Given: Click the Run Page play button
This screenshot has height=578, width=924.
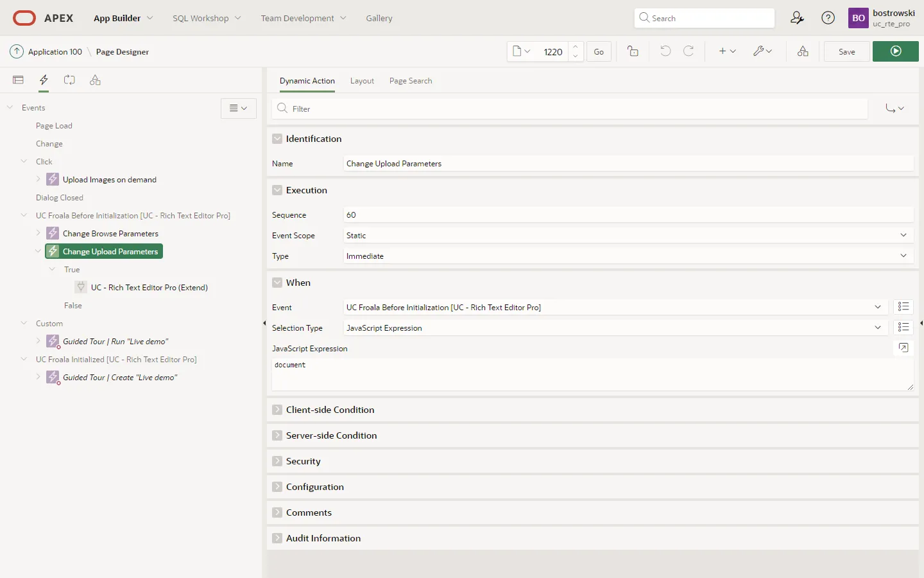Looking at the screenshot, I should (x=896, y=51).
